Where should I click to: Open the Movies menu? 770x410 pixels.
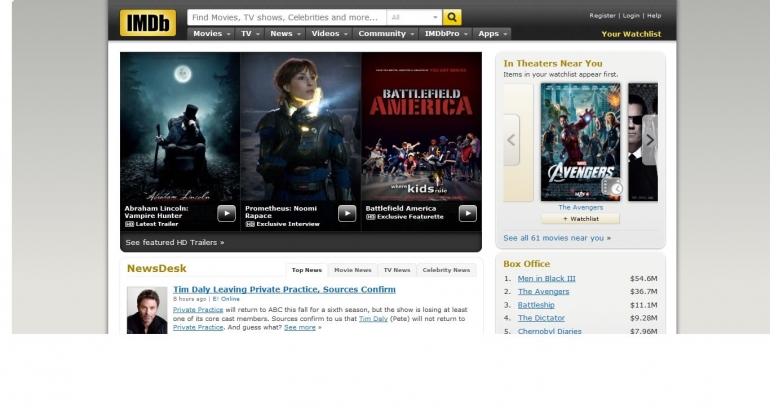point(212,33)
